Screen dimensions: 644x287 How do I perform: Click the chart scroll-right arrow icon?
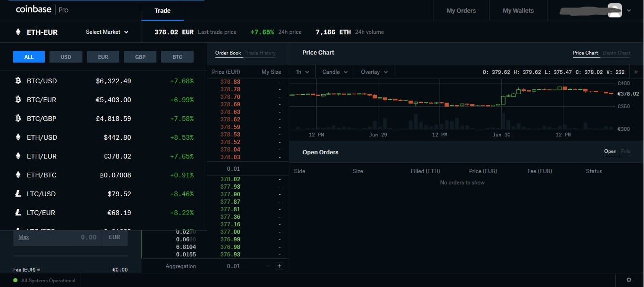click(x=636, y=72)
